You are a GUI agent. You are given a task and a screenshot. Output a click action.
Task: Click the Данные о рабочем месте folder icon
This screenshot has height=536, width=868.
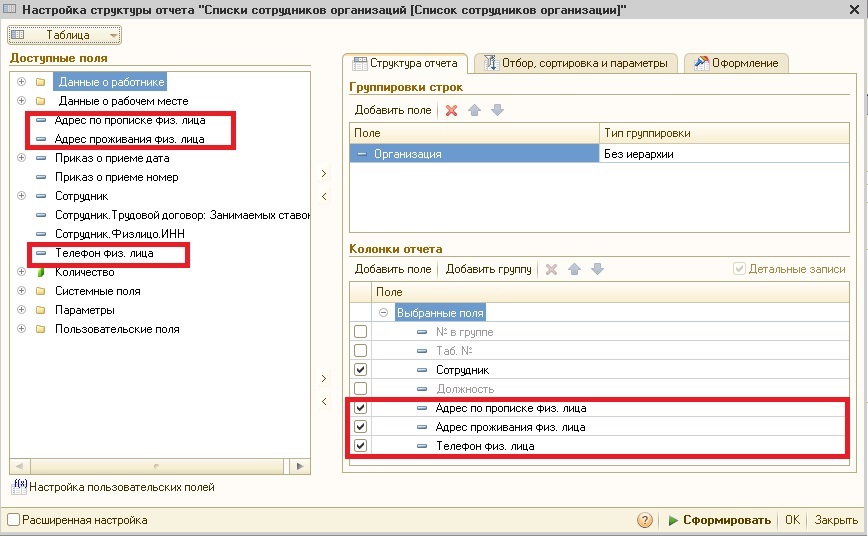[x=40, y=101]
